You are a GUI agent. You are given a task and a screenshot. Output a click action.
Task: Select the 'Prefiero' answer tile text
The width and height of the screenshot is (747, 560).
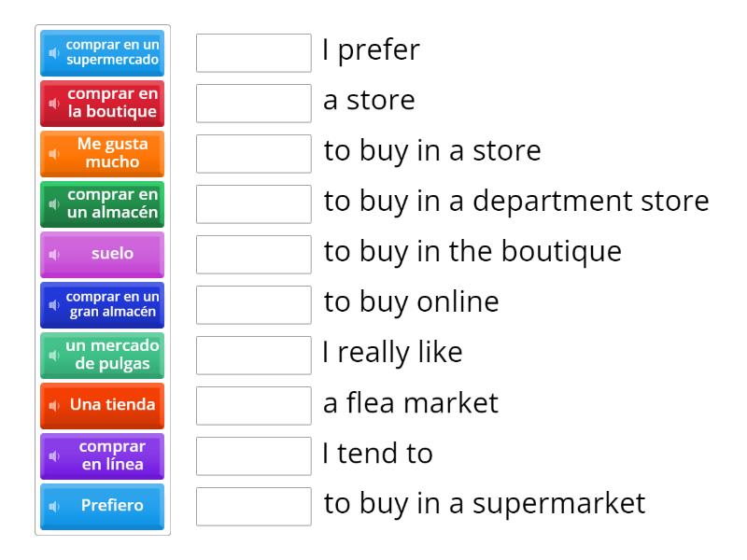[x=112, y=506]
